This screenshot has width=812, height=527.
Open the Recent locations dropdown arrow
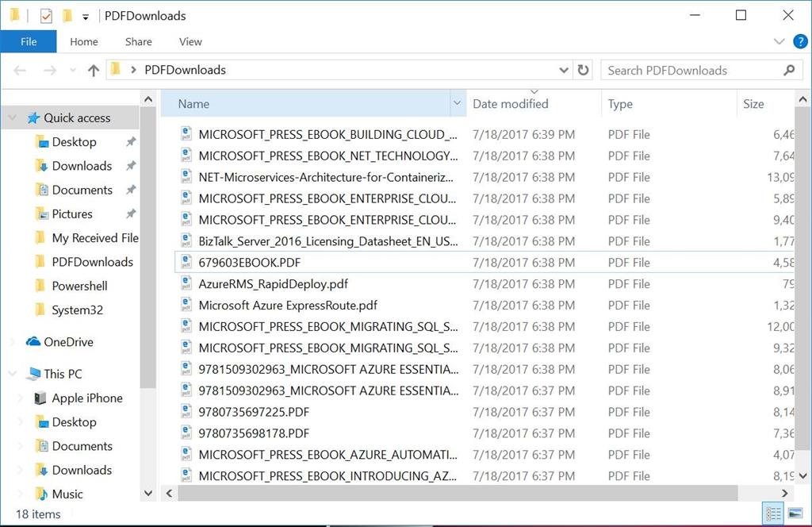(72, 70)
